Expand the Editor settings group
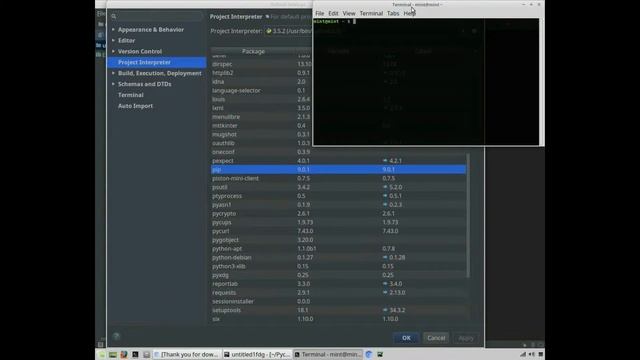This screenshot has height=360, width=640. point(113,40)
